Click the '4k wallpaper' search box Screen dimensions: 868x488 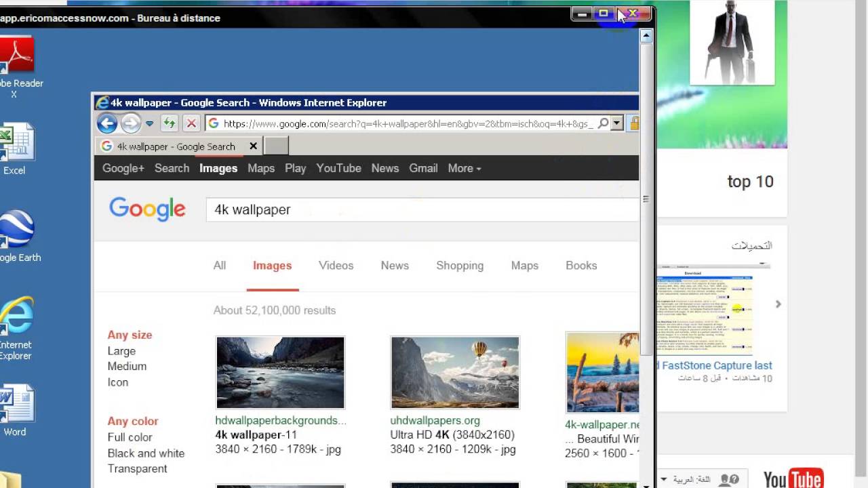point(422,209)
